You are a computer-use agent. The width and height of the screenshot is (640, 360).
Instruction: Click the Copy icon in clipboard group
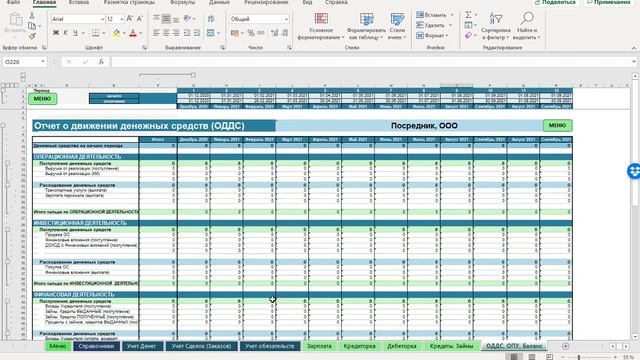tap(32, 26)
